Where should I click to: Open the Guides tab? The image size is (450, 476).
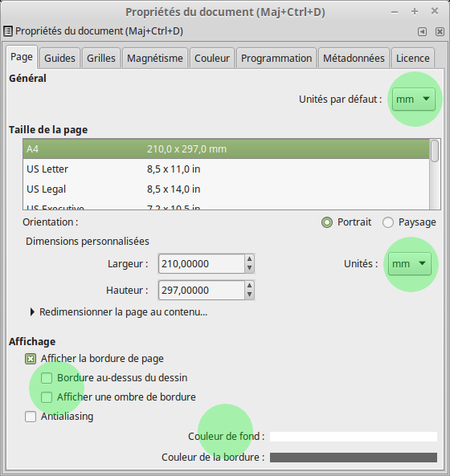(x=59, y=58)
